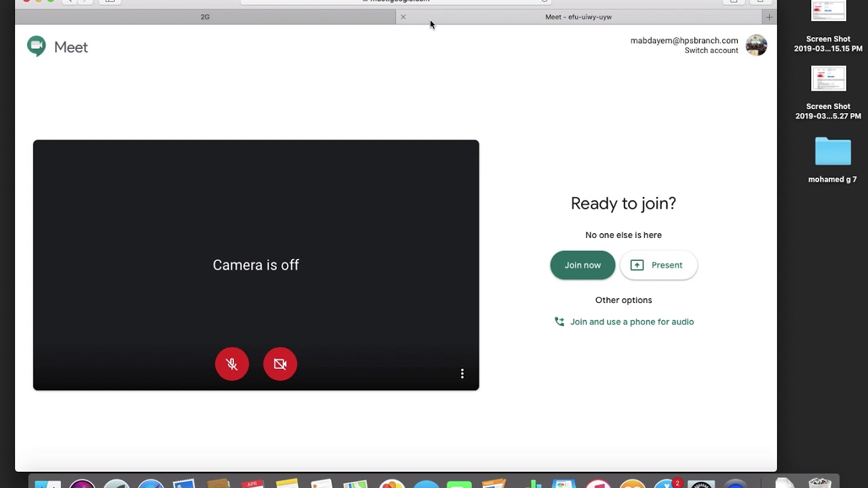Image resolution: width=868 pixels, height=488 pixels.
Task: Open the three-dot more options menu
Action: coord(462,373)
